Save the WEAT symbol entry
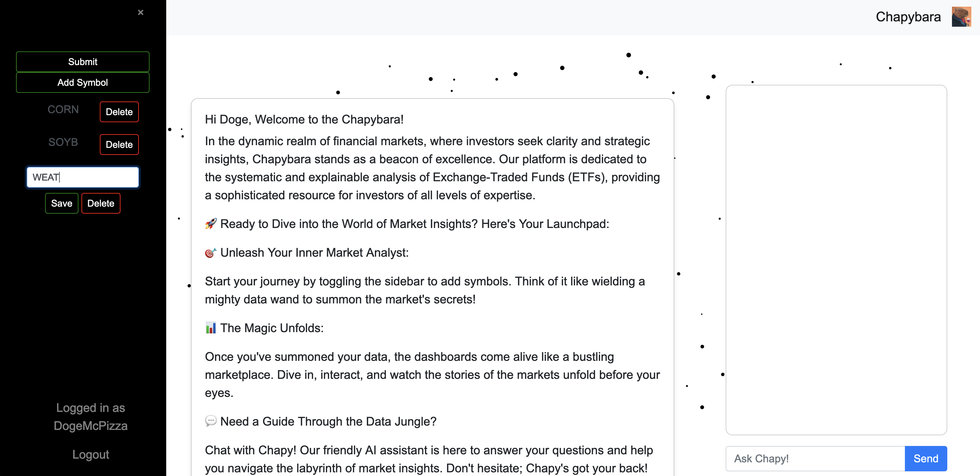 coord(62,203)
